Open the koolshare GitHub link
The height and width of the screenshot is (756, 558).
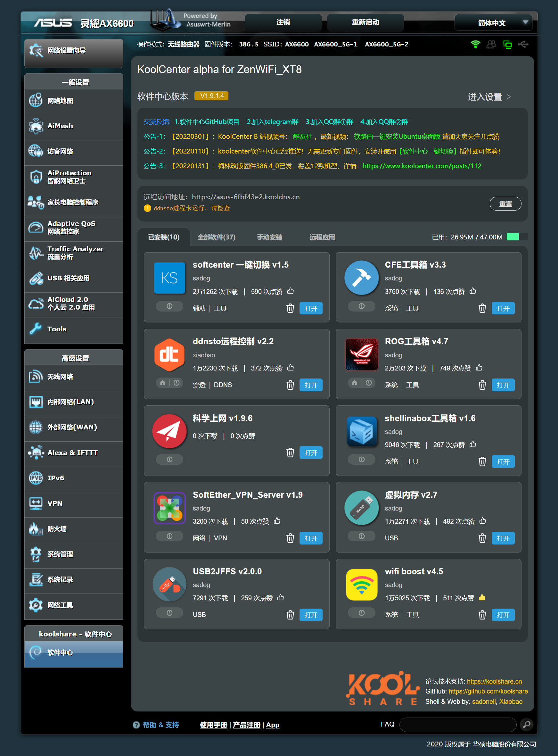(488, 692)
